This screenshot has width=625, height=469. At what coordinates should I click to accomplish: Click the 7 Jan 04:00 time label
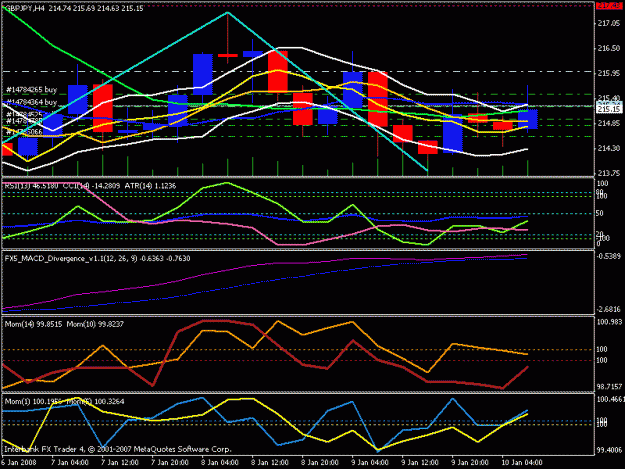click(70, 463)
